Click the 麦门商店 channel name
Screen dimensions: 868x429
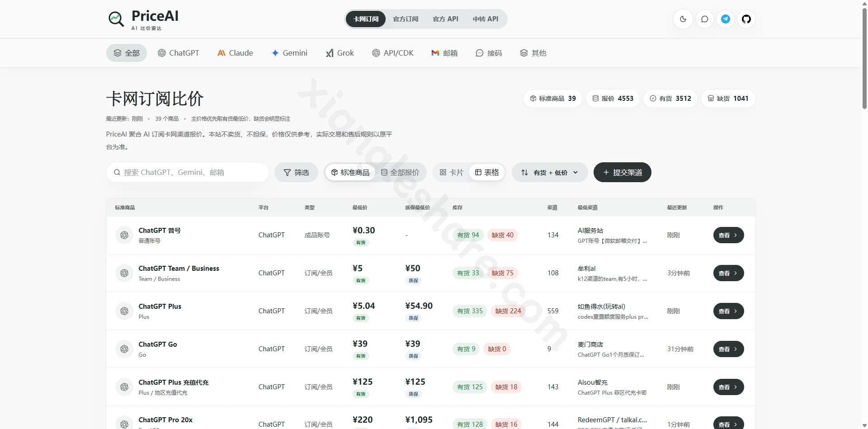[x=590, y=344]
